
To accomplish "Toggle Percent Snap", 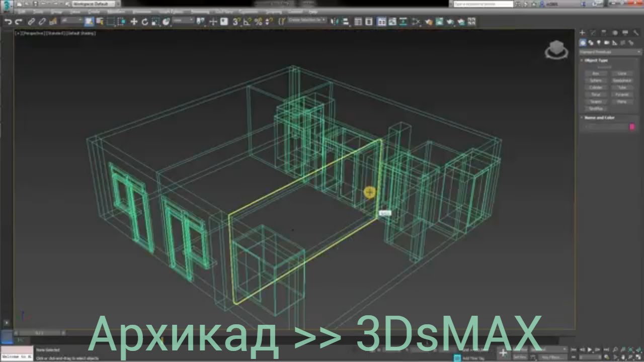I will pos(258,22).
